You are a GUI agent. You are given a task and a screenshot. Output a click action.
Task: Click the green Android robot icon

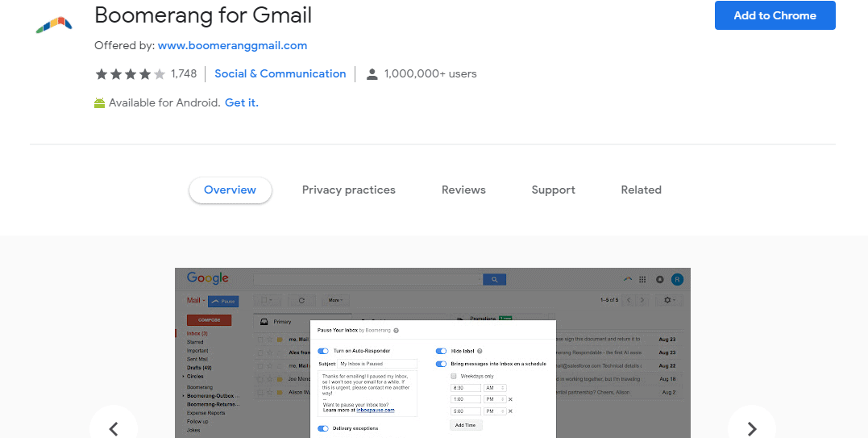click(100, 103)
